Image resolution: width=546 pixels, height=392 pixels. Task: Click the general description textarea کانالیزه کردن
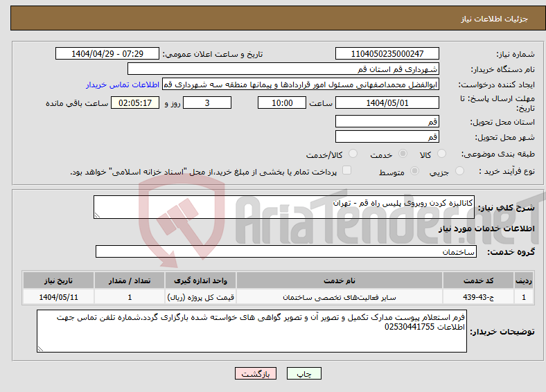(x=284, y=207)
